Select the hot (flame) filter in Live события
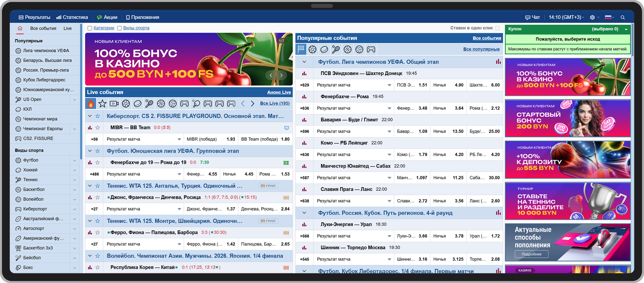644x283 pixels. (x=91, y=103)
